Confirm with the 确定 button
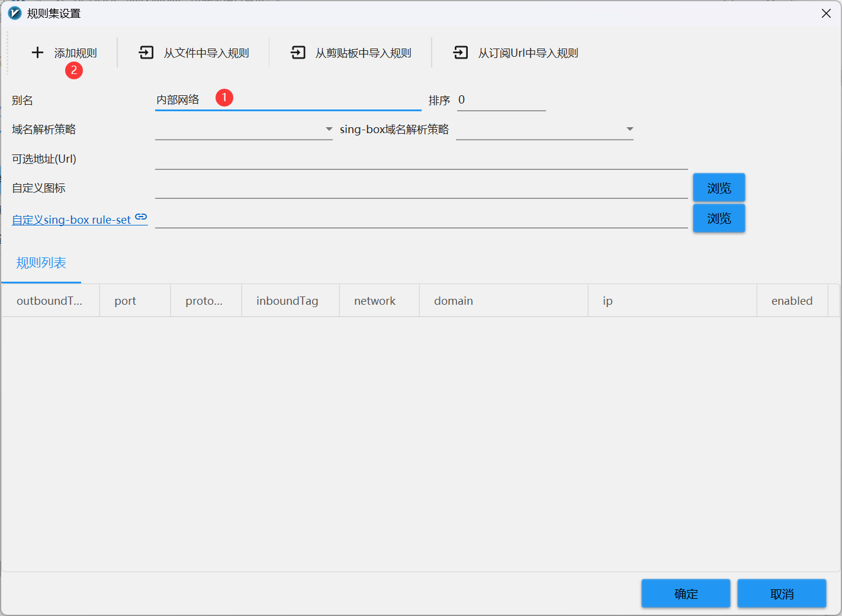 686,594
